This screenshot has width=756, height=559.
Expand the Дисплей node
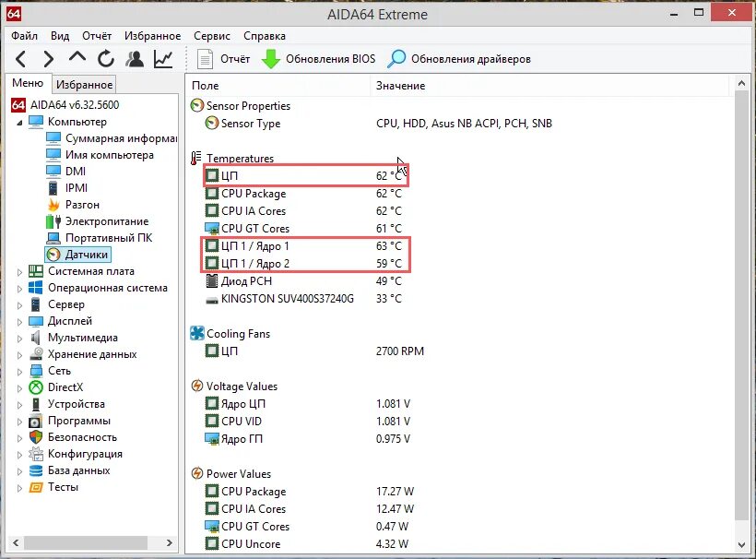tap(19, 322)
